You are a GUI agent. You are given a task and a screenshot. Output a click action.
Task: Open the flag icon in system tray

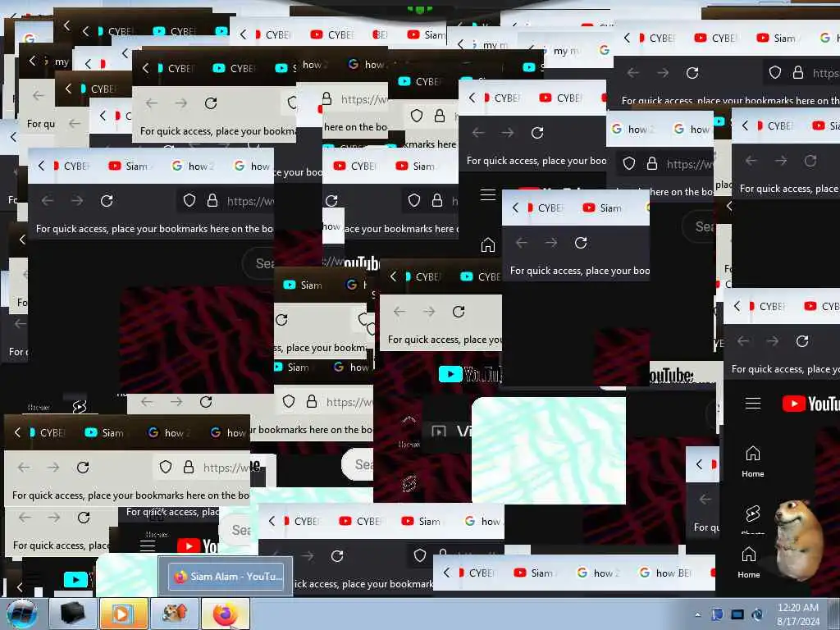pyautogui.click(x=717, y=615)
